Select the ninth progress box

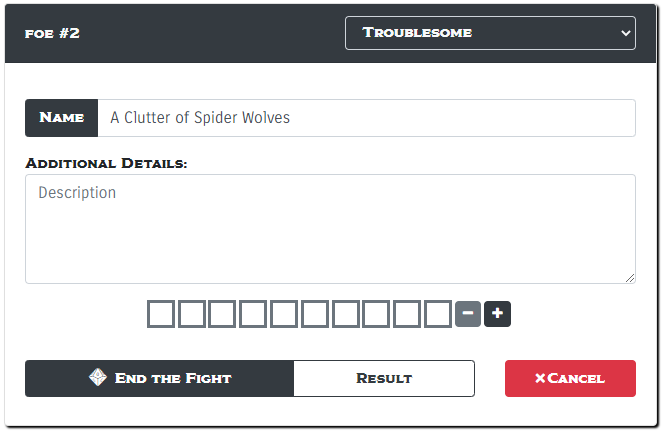(x=408, y=314)
